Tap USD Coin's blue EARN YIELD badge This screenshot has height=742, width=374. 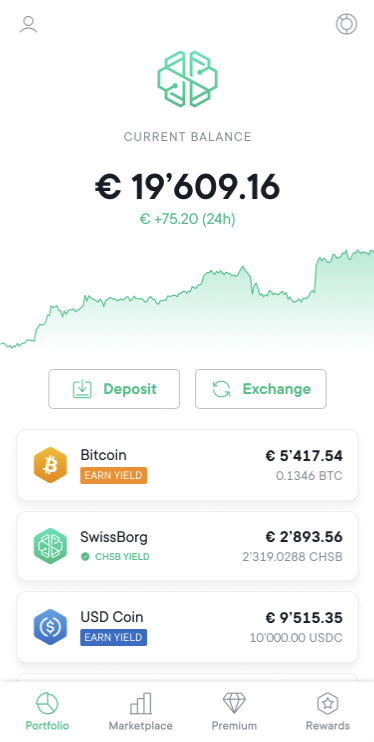coord(114,637)
